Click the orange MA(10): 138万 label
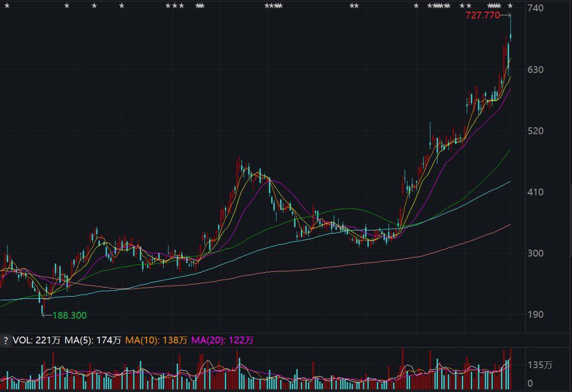The image size is (572, 392). pyautogui.click(x=156, y=341)
